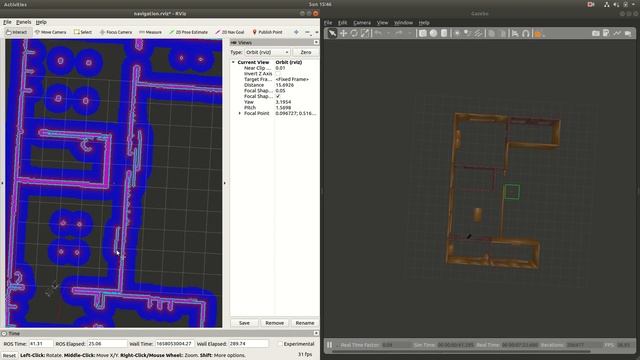Select the Move Camera tool in RViz
Screen dimensions: 640x360
51,32
